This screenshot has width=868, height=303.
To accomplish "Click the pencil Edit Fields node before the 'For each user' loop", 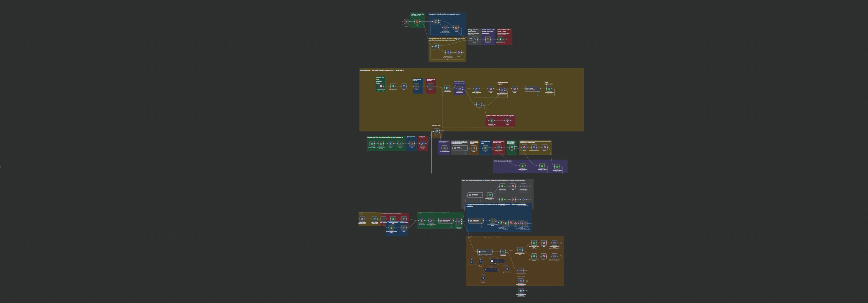I will [422, 143].
